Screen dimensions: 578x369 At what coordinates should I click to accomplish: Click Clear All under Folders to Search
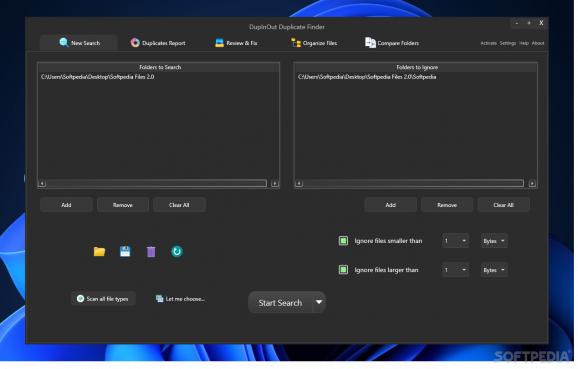pos(179,205)
